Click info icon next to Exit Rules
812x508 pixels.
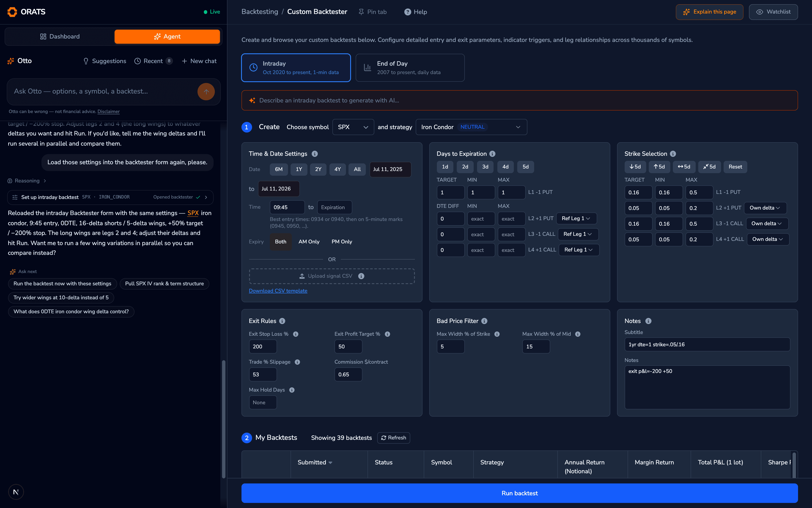(282, 321)
